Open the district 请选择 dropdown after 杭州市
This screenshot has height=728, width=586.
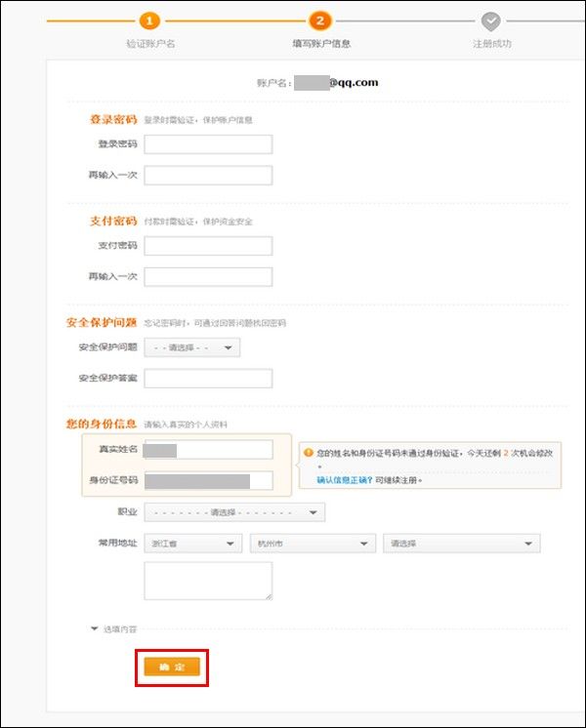(461, 544)
